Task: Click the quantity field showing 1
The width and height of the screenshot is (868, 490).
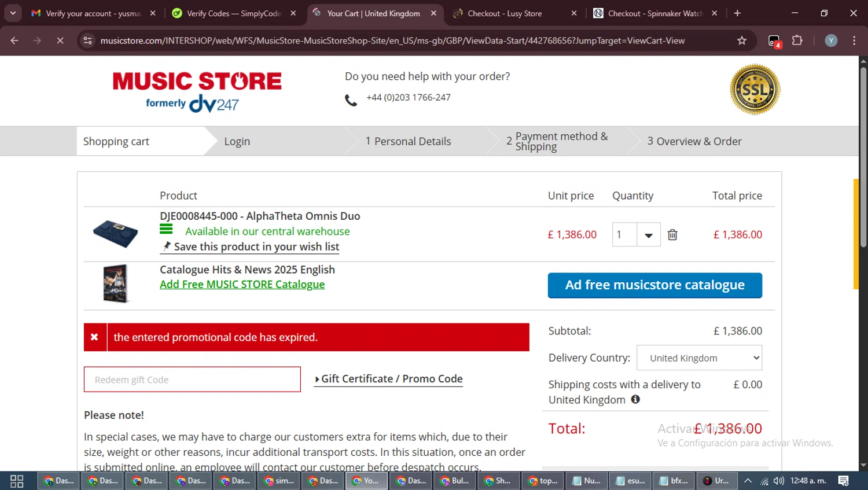Action: [624, 235]
